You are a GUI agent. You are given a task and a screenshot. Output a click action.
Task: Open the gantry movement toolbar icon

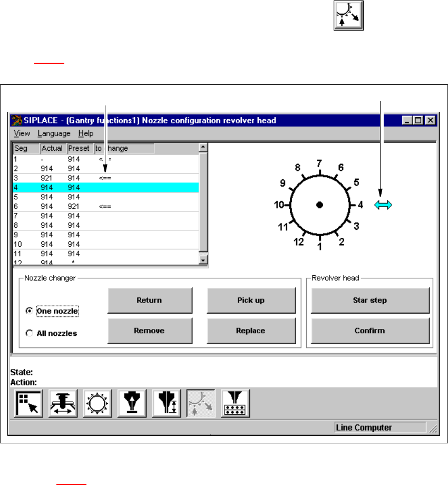coord(63,404)
